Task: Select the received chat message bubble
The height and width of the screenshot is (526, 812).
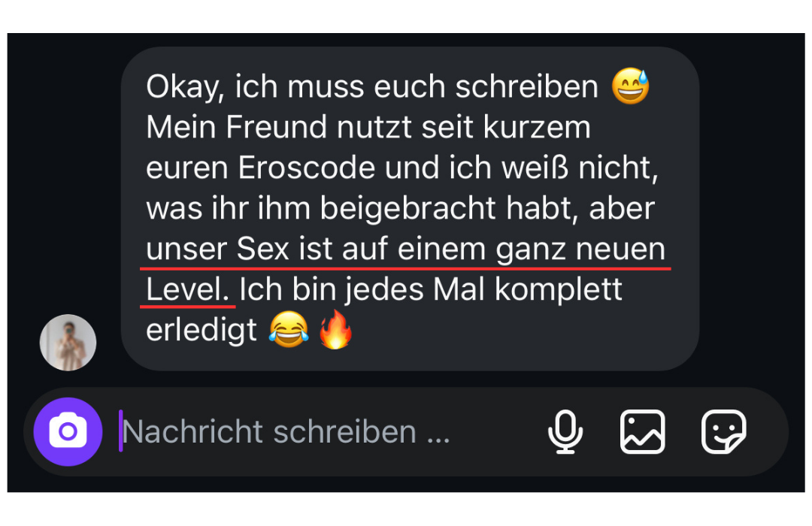Action: (x=411, y=209)
